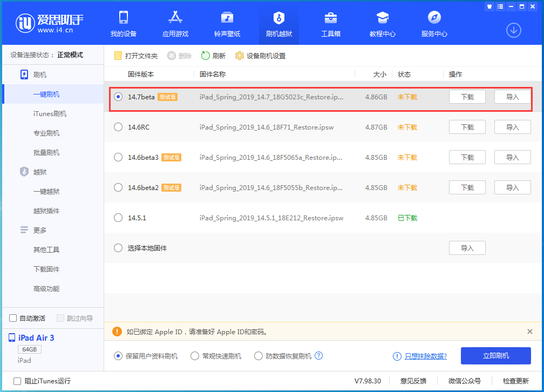
Task: Select 专业刷机 in the sidebar
Action: 46,133
